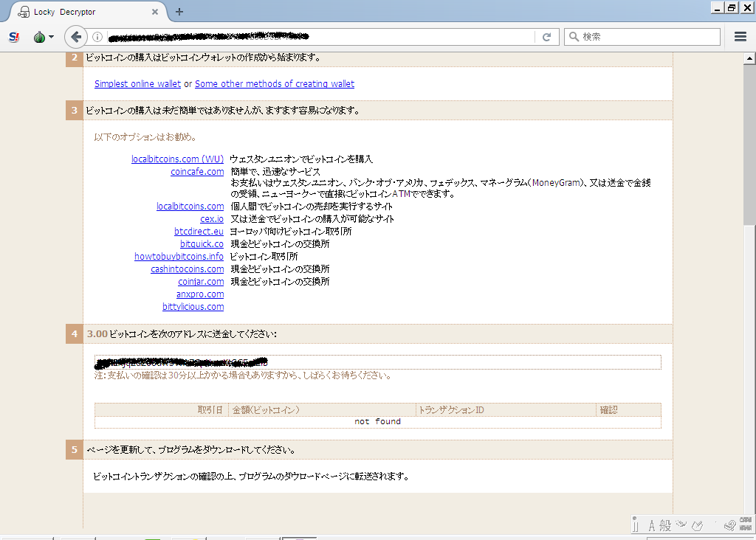756x540 pixels.
Task: Click the IME 般 conversion mode icon
Action: pyautogui.click(x=665, y=525)
